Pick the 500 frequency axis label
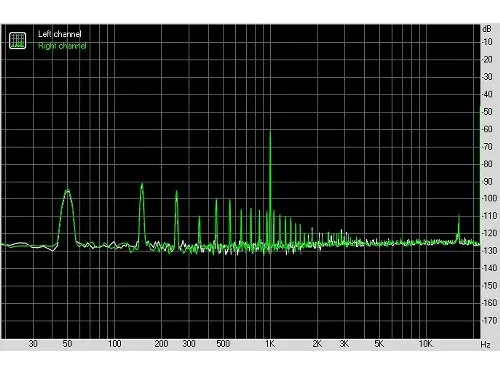 click(223, 344)
